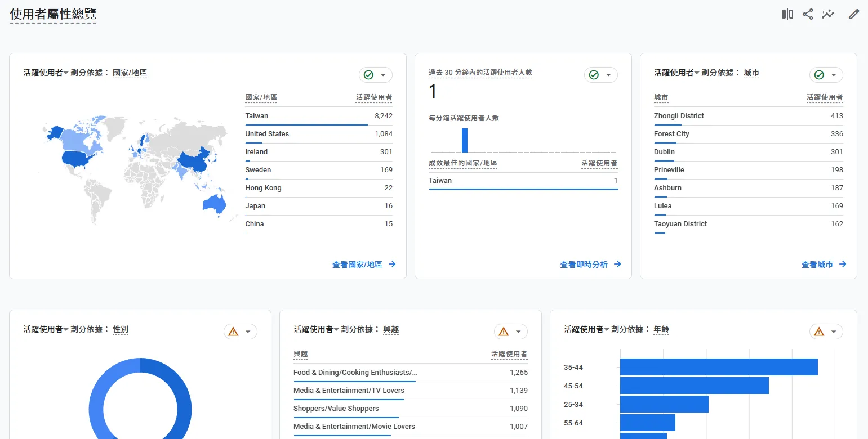Click the Taiwan row in realtime card
868x439 pixels.
point(523,181)
